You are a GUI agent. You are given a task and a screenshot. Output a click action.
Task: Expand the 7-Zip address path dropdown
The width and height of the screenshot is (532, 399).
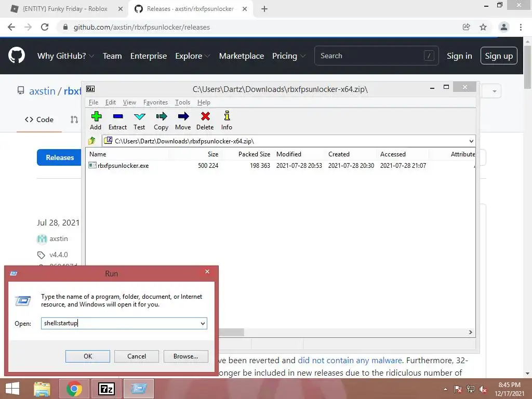[471, 141]
